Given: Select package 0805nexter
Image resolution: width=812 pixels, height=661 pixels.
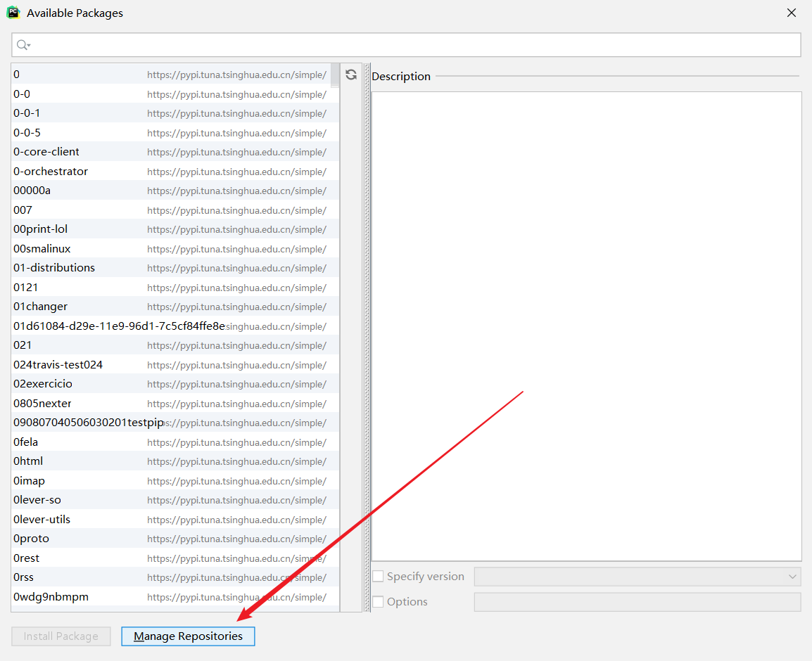Looking at the screenshot, I should 175,403.
